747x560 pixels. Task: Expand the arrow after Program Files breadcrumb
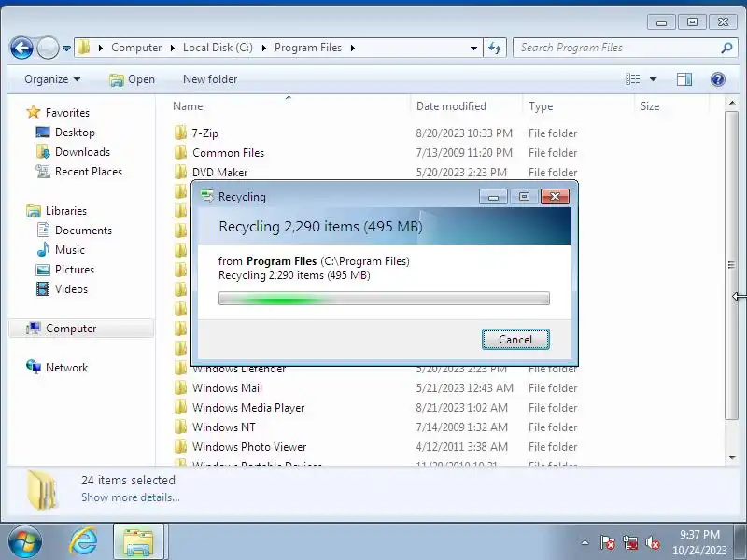coord(353,48)
